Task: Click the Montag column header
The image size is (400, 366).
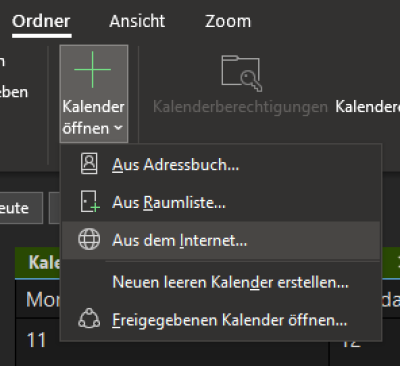Action: (43, 299)
